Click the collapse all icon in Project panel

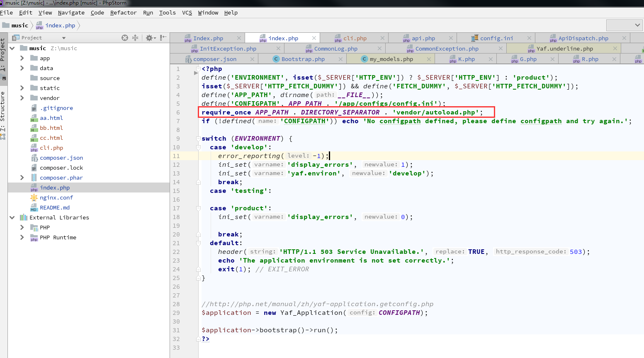pyautogui.click(x=135, y=38)
